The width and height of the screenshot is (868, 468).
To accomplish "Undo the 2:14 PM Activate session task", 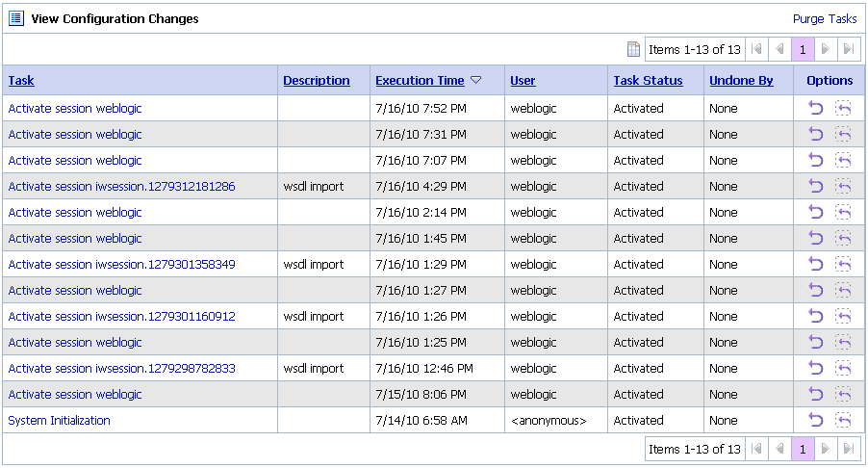I will click(x=816, y=212).
